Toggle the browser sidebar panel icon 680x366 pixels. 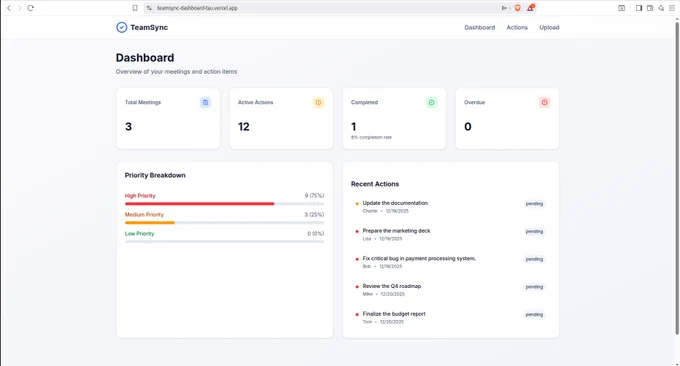point(639,8)
